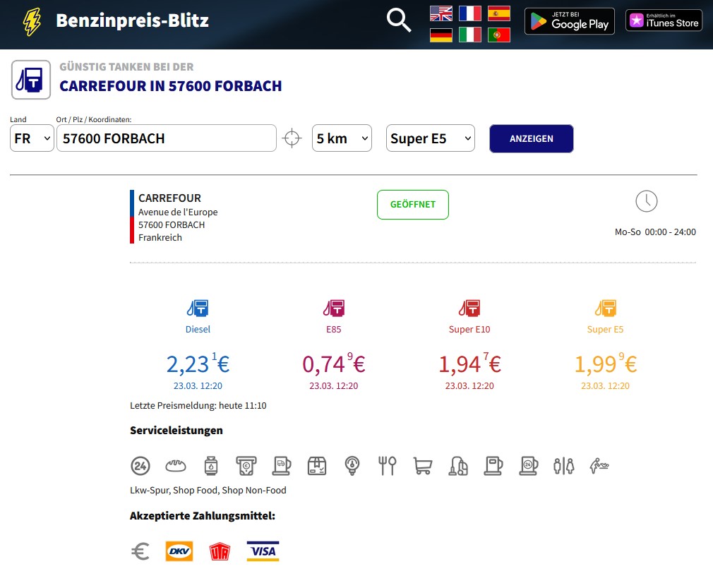
Task: Click the vacuum cleaner service icon
Action: (458, 466)
